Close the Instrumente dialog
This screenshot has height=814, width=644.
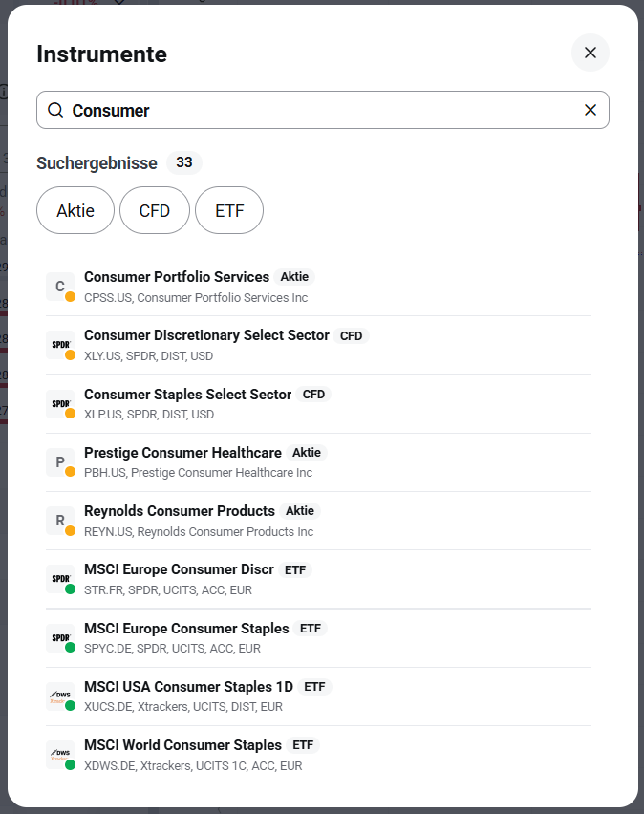pos(590,53)
